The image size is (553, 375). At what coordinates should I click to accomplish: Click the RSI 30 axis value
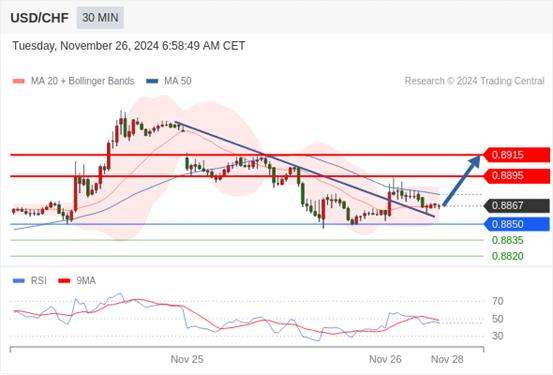(498, 336)
